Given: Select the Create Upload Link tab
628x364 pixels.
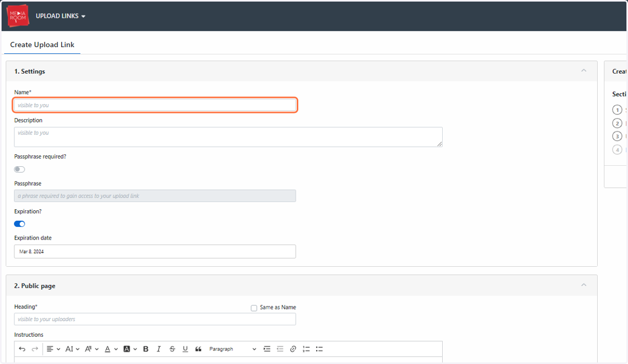Looking at the screenshot, I should [42, 45].
